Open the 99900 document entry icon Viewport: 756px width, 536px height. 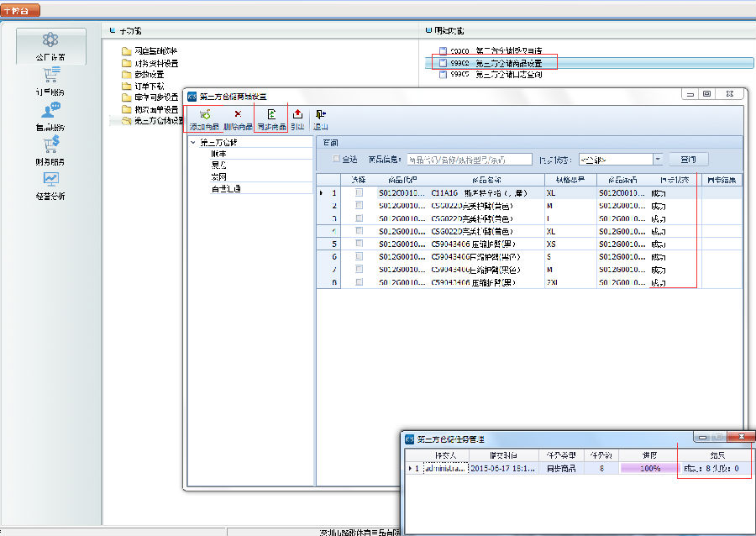point(443,50)
